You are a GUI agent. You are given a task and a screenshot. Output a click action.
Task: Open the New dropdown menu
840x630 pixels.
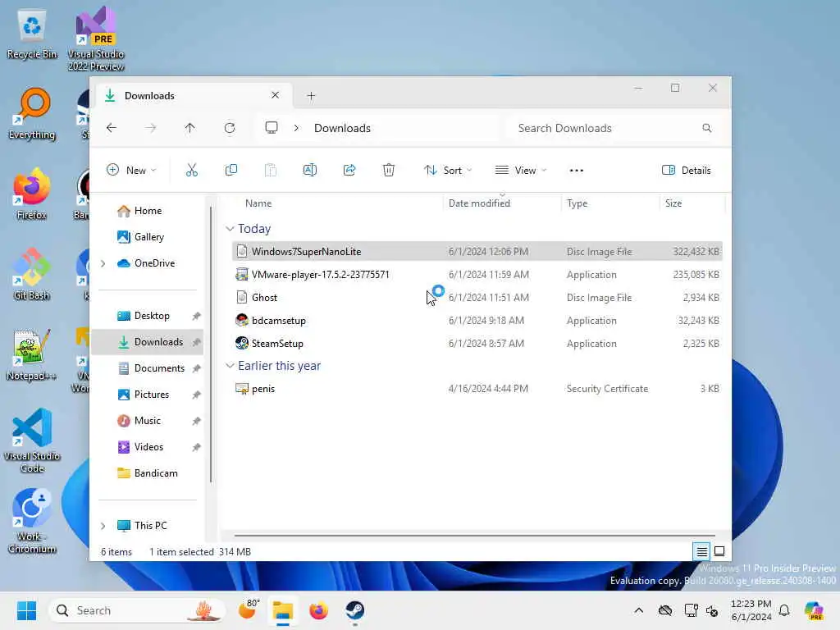[131, 171]
